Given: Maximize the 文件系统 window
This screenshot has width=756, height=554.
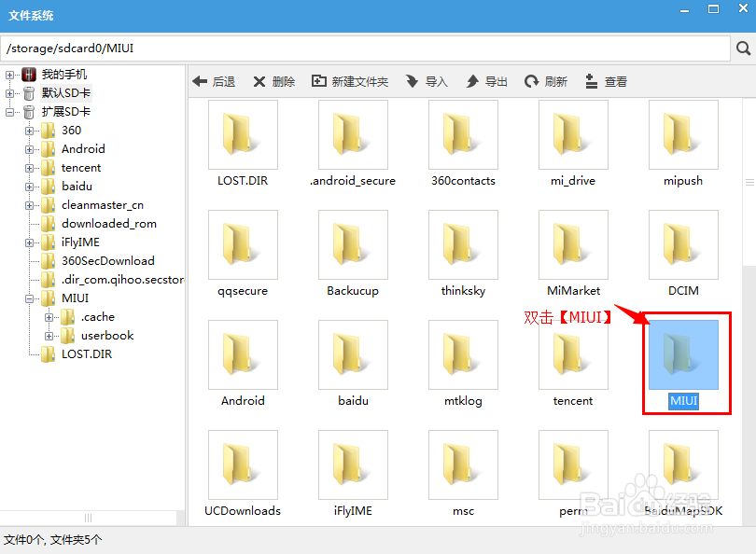Looking at the screenshot, I should [x=714, y=9].
